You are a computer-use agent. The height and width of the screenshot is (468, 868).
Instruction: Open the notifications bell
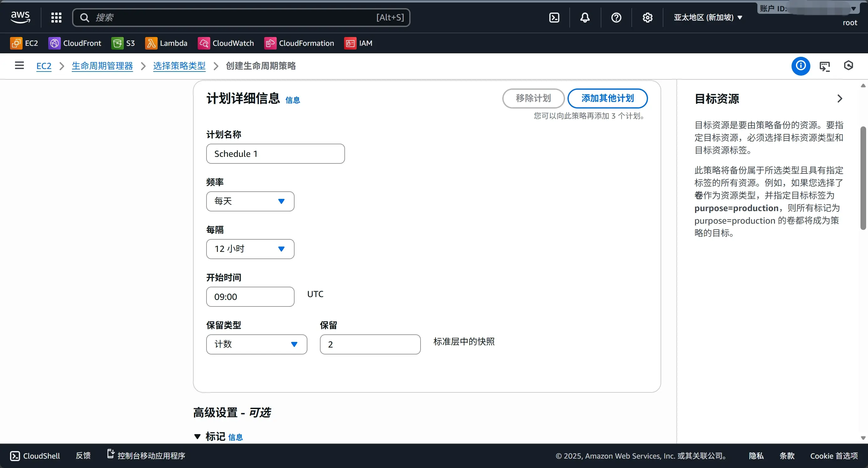tap(585, 17)
